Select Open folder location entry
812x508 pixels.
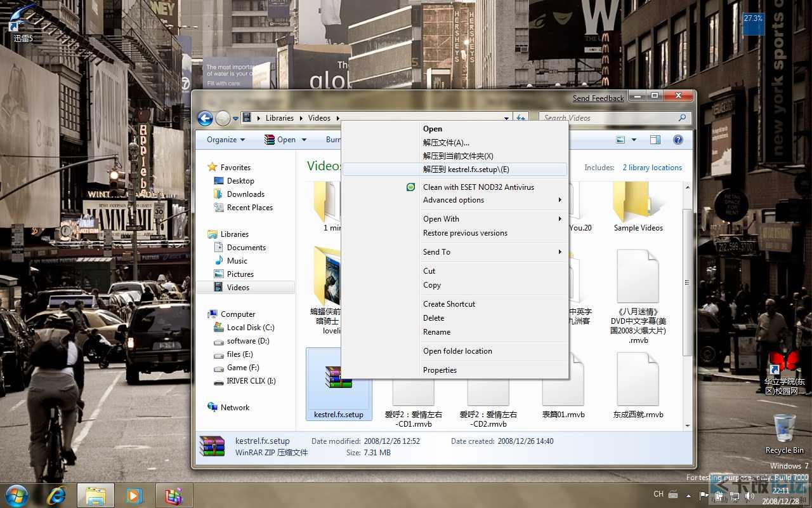pyautogui.click(x=454, y=351)
